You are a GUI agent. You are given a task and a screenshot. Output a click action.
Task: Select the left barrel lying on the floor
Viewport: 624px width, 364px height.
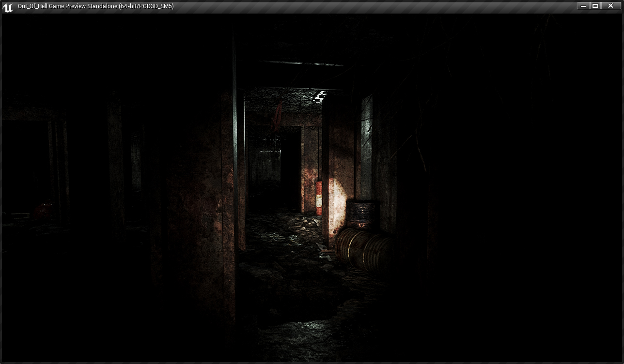pyautogui.click(x=350, y=244)
